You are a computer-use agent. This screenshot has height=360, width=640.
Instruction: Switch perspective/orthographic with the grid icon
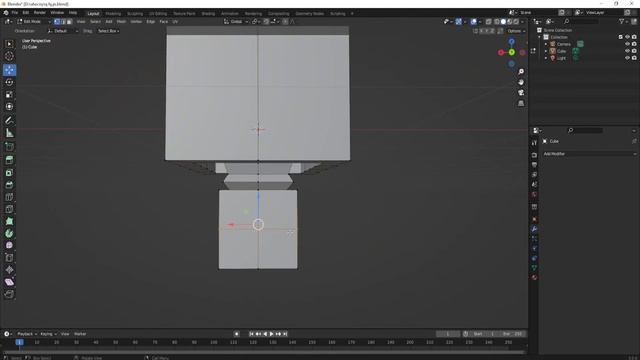(521, 104)
